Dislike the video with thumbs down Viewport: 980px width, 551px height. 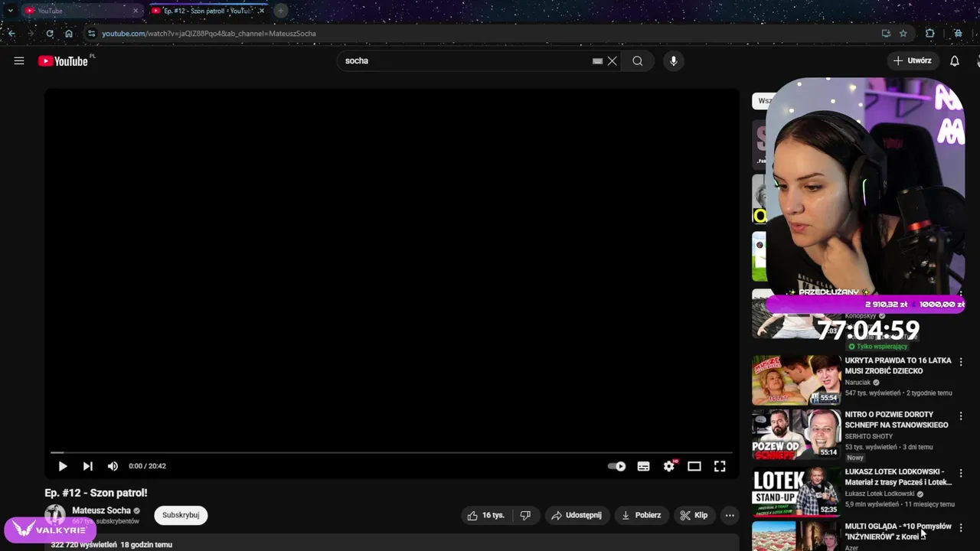tap(525, 515)
